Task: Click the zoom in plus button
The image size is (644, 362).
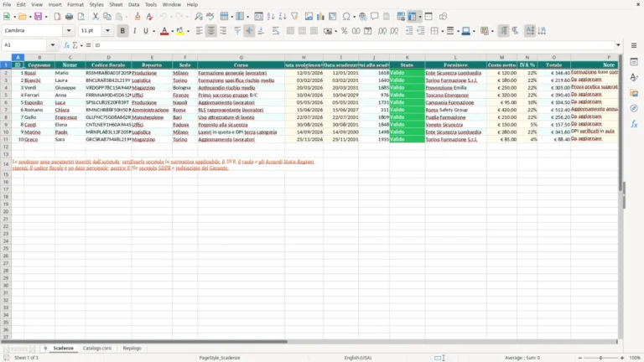Action: pyautogui.click(x=622, y=358)
